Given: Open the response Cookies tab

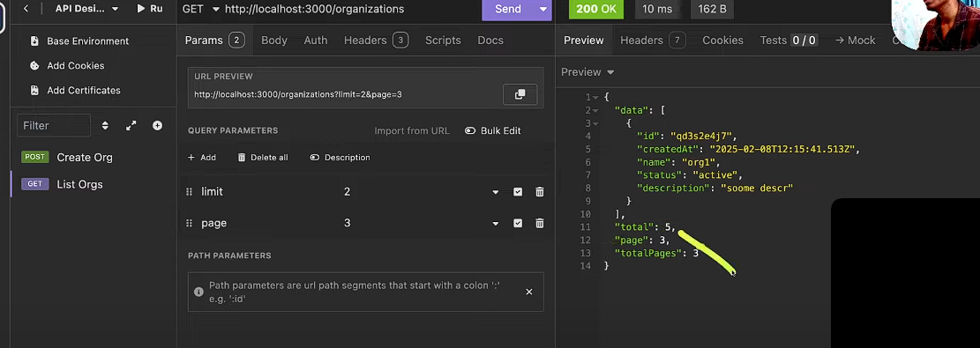Looking at the screenshot, I should (722, 41).
